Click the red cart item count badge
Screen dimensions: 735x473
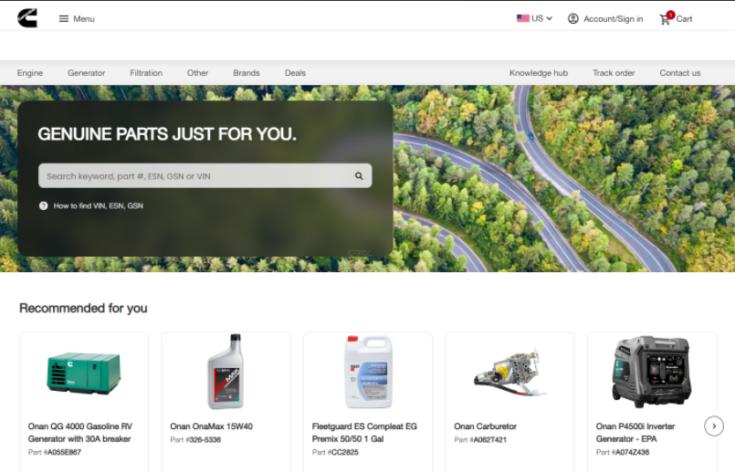671,15
